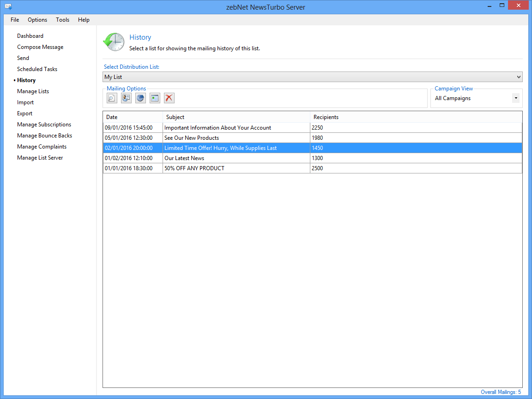Select the 'See Our New Products' row
This screenshot has width=532, height=399.
coord(191,138)
